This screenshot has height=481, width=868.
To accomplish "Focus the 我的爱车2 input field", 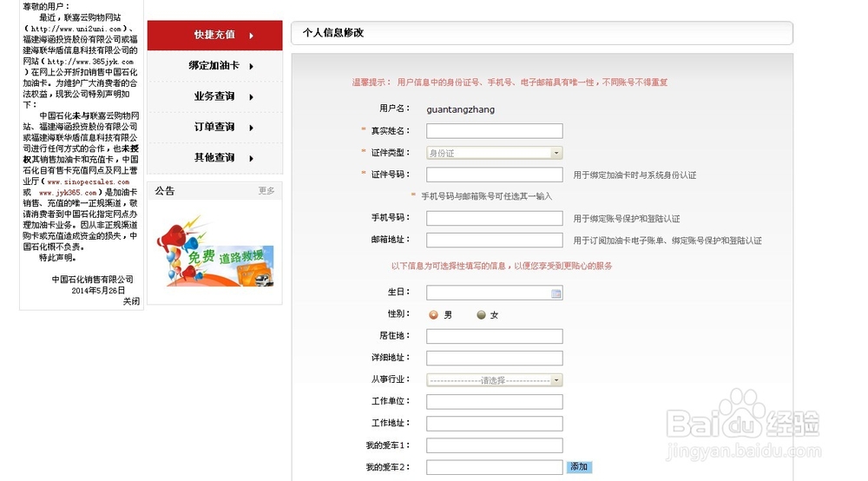I will (x=495, y=467).
